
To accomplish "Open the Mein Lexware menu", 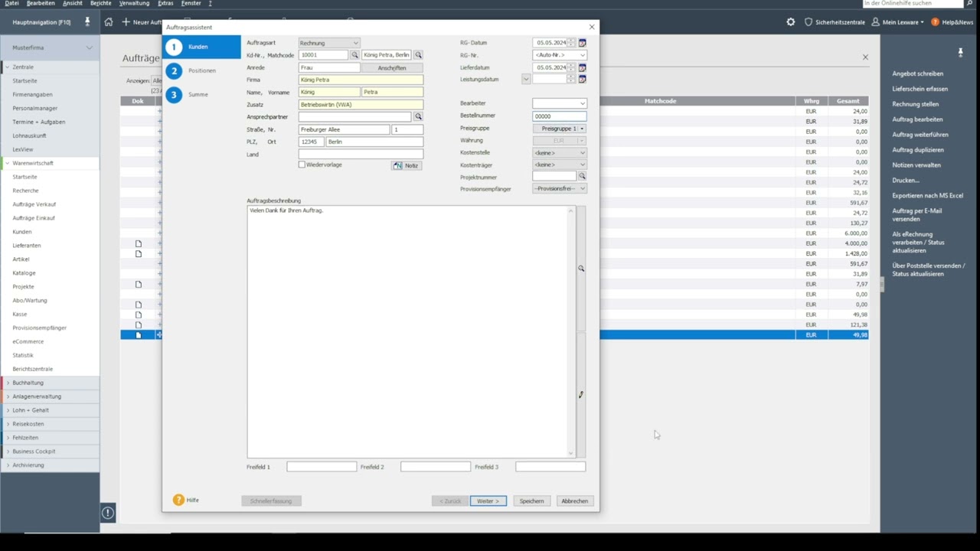I will click(x=898, y=22).
